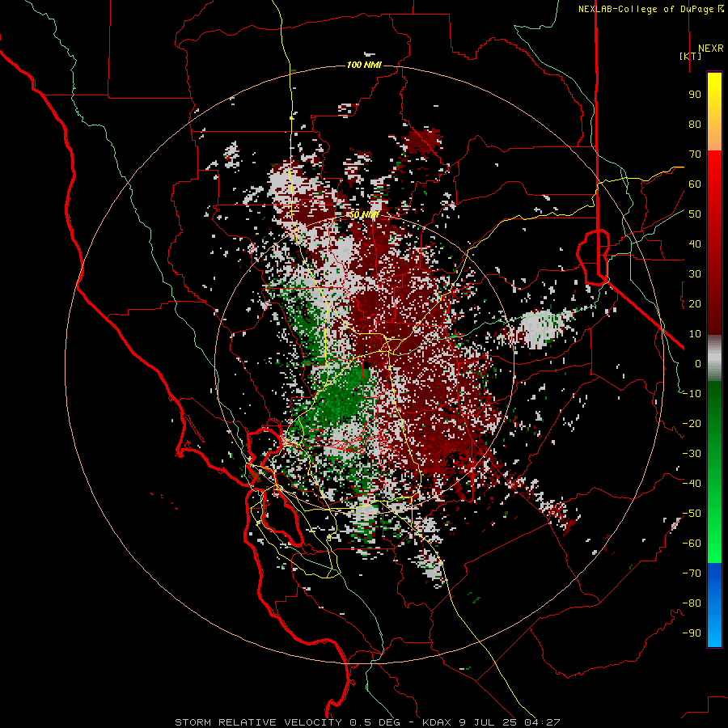728x728 pixels.
Task: Click the 90 value on velocity scale
Action: (x=695, y=95)
